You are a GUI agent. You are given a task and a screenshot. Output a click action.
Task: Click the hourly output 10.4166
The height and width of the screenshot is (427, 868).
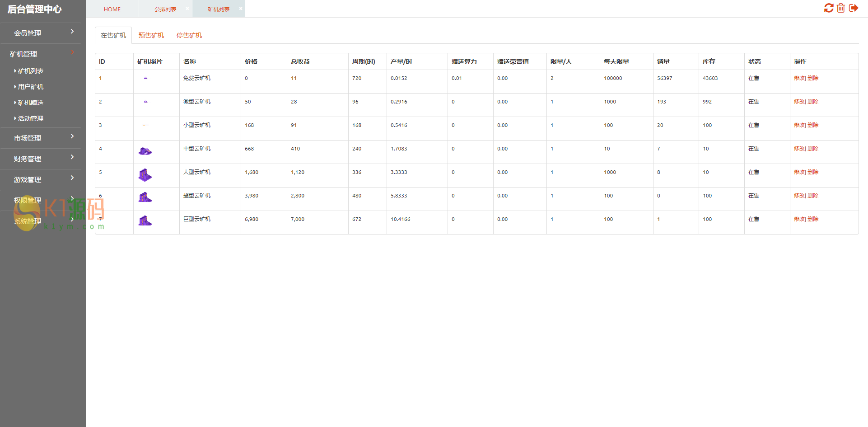point(401,219)
